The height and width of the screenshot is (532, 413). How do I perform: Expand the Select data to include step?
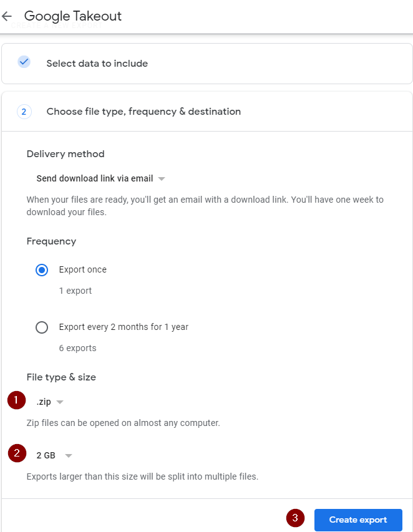(207, 64)
